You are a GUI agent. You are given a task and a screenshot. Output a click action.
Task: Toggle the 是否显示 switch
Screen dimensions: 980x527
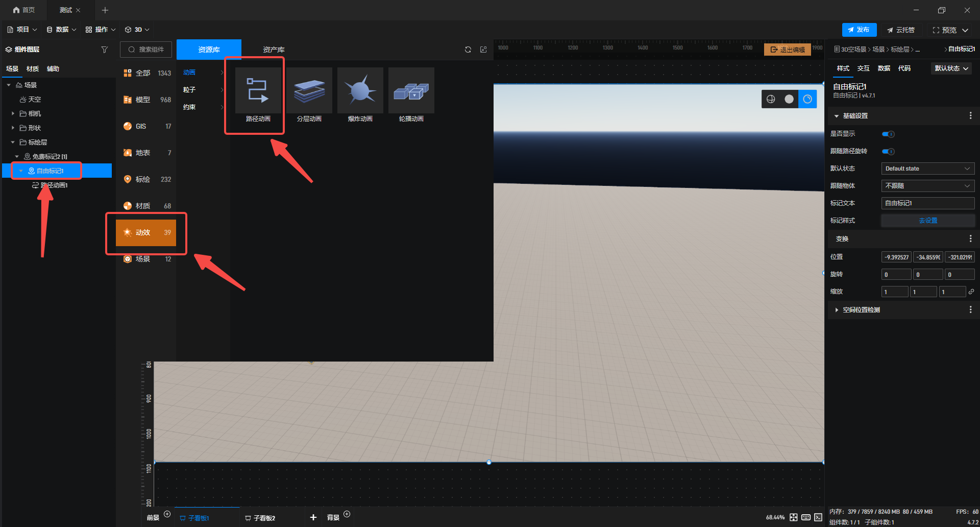tap(888, 134)
